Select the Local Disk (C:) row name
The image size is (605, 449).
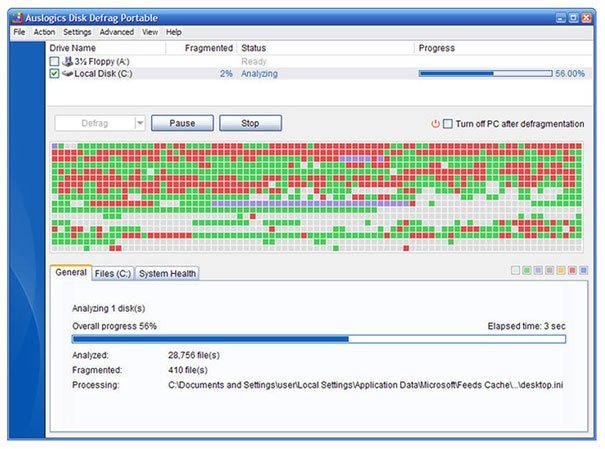103,73
